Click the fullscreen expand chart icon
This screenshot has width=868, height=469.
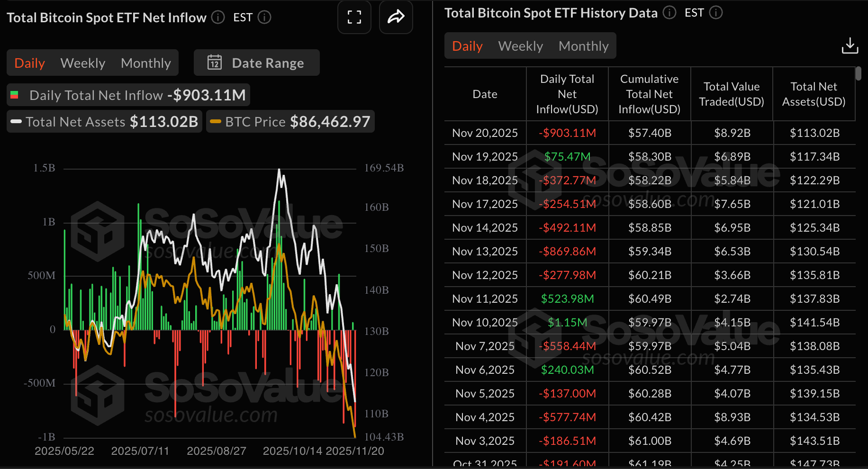click(x=354, y=18)
